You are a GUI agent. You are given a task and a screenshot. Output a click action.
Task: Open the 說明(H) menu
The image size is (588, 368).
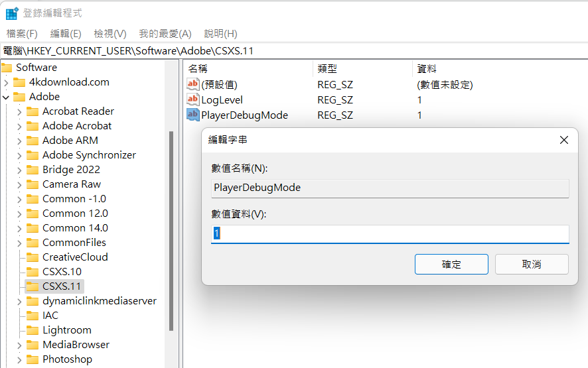(x=220, y=34)
